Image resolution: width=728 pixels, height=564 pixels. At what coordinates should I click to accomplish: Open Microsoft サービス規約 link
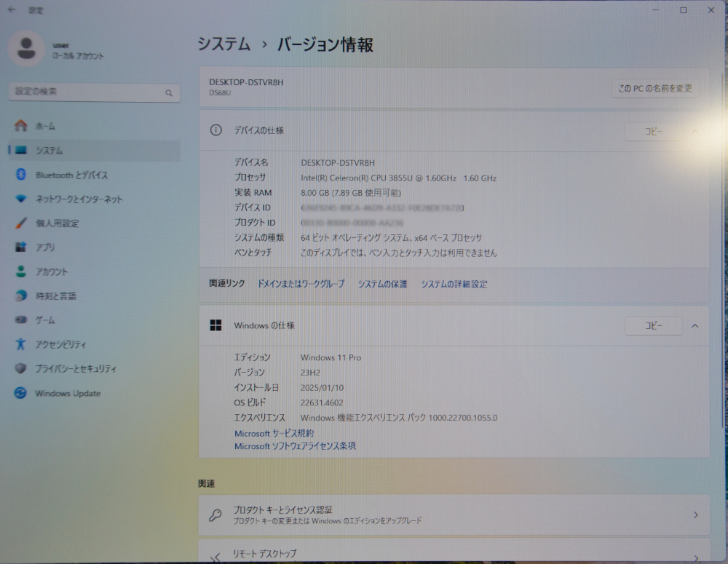[x=274, y=433]
